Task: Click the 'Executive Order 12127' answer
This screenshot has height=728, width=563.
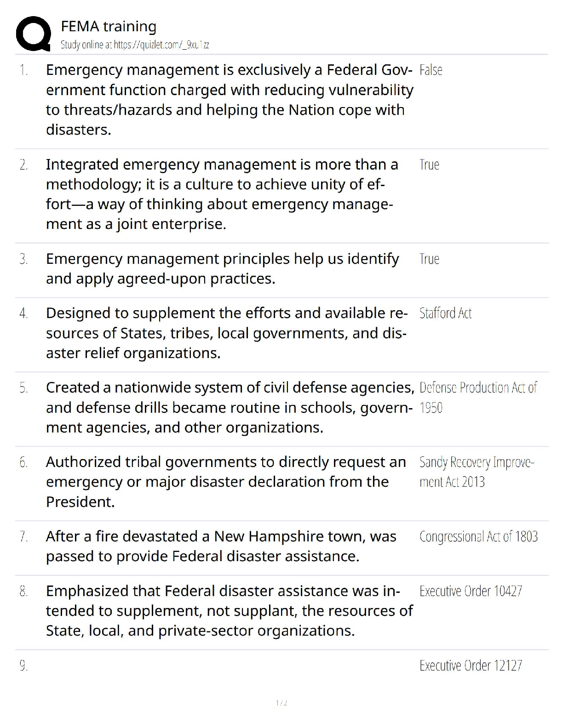Action: pos(471,665)
